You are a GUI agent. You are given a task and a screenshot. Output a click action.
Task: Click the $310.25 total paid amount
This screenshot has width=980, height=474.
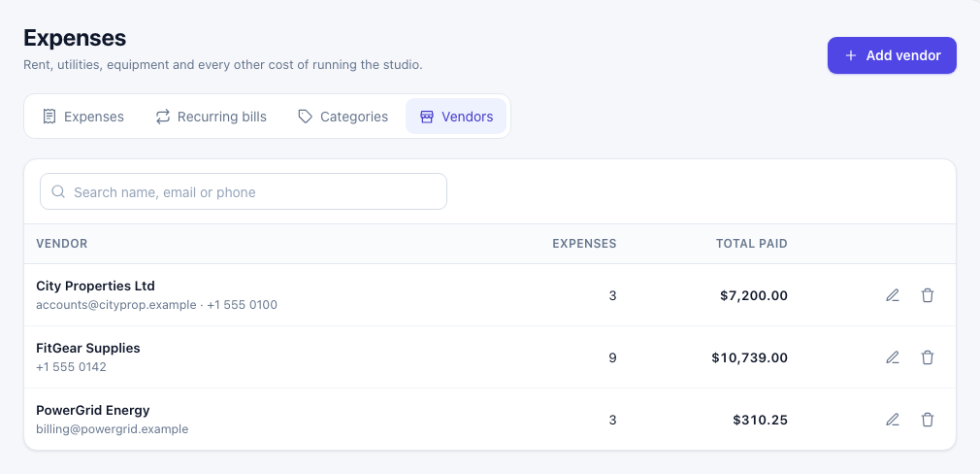(x=760, y=420)
